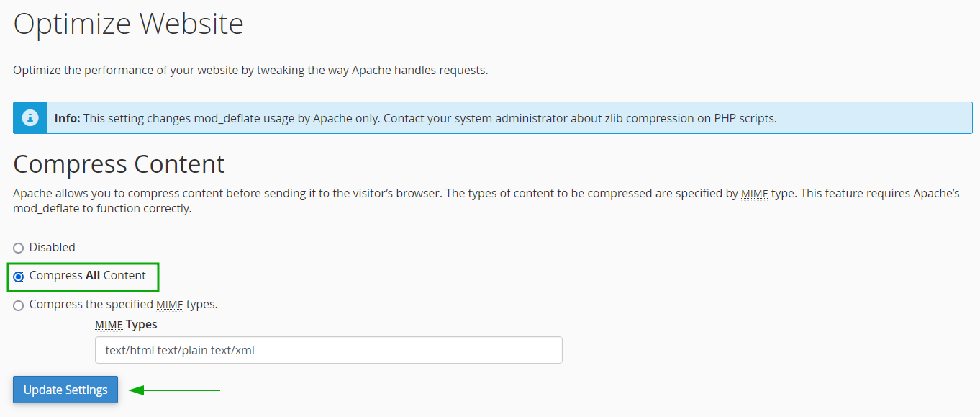
Task: Click inside the MIME Types text field
Action: pyautogui.click(x=329, y=350)
